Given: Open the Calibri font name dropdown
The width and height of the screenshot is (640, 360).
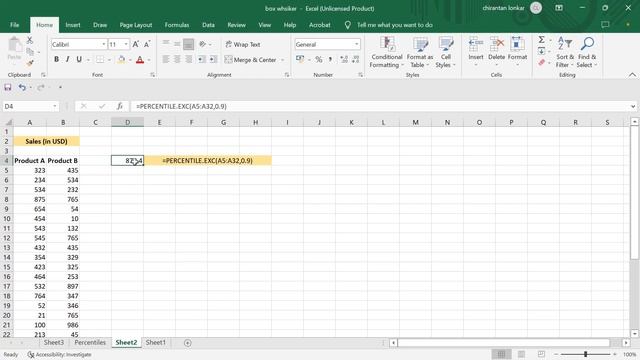Looking at the screenshot, I should [104, 44].
